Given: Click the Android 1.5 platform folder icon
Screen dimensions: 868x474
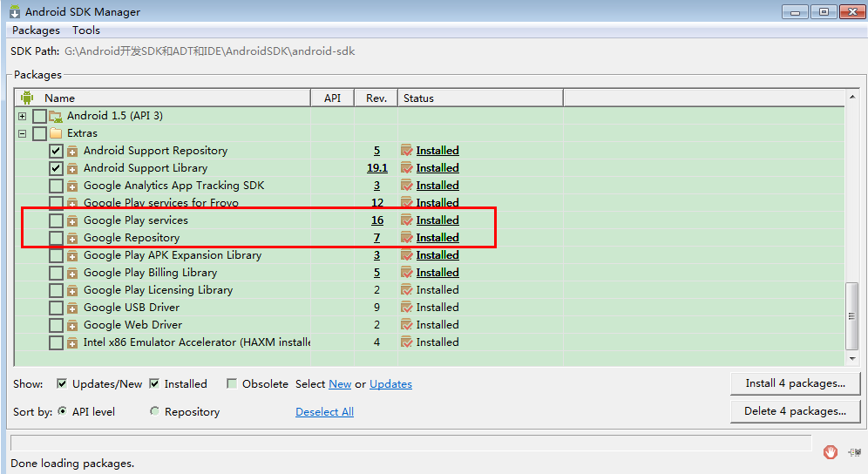Looking at the screenshot, I should tap(56, 116).
